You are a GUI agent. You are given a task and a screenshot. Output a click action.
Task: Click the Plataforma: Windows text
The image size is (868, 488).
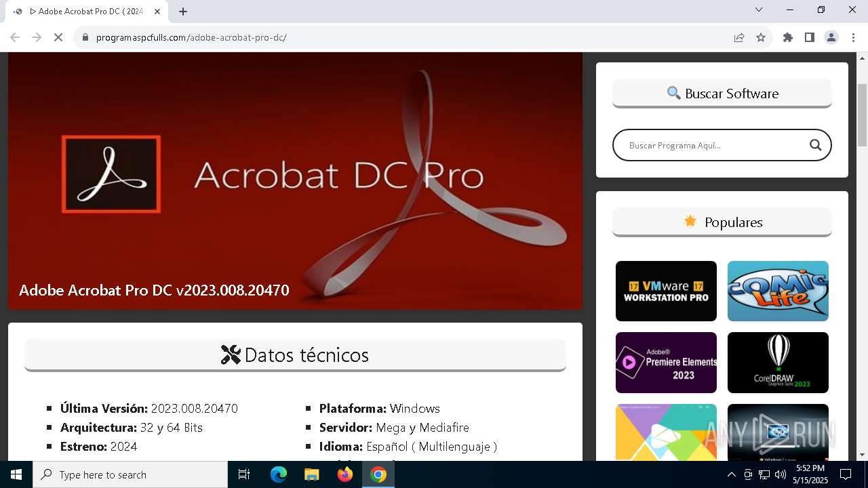(380, 409)
